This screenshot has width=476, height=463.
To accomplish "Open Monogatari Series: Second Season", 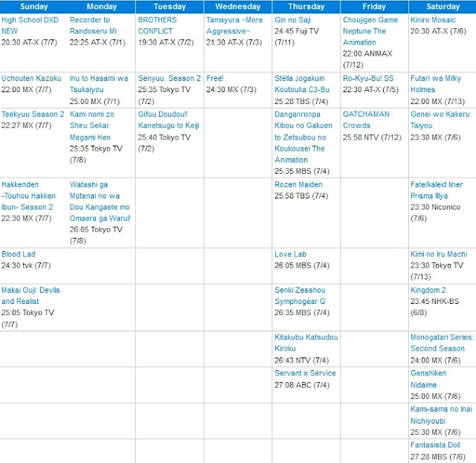I will tap(442, 343).
